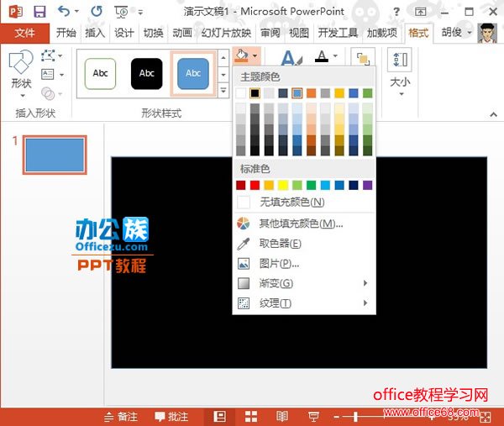This screenshot has width=504, height=426.
Task: Click the PowerPoint application icon
Action: click(15, 12)
